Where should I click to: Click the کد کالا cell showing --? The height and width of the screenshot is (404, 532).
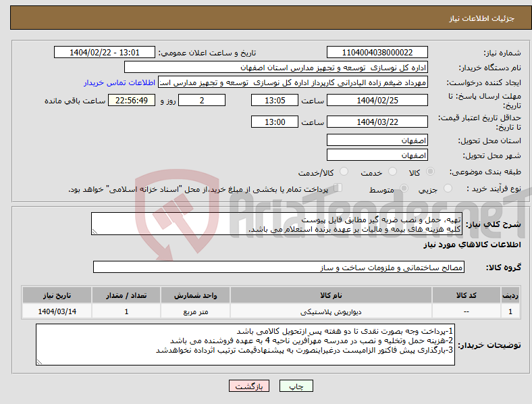point(467,311)
